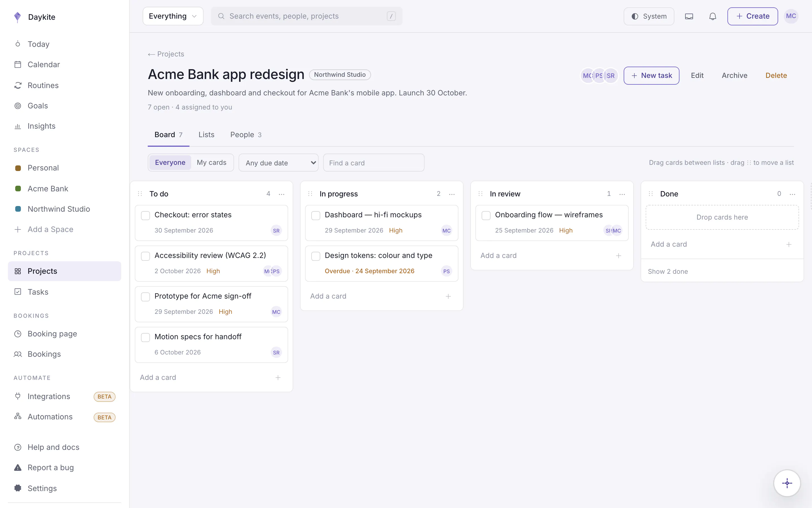Check off Dashboard — hi-fi mockups card
The width and height of the screenshot is (812, 508).
point(316,215)
